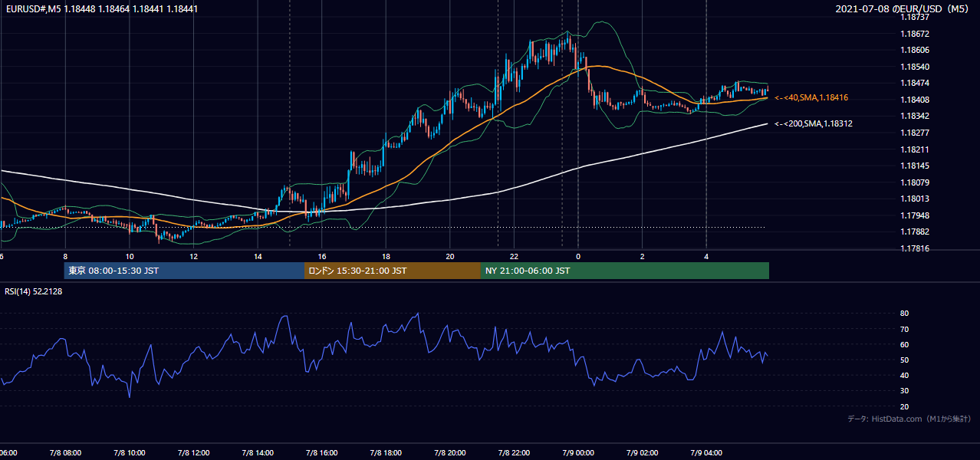Click the 7/8 20:00 time axis label
Screen dimensions: 980x460
(x=450, y=452)
